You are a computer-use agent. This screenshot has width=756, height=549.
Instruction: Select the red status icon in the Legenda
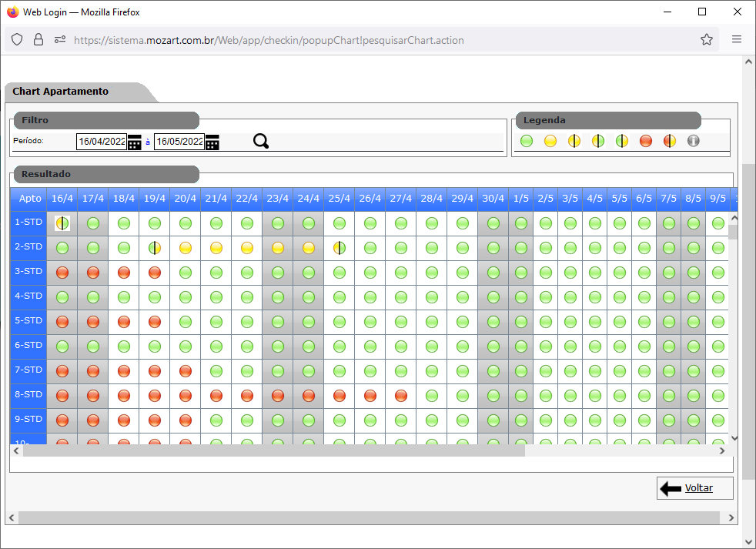point(644,141)
